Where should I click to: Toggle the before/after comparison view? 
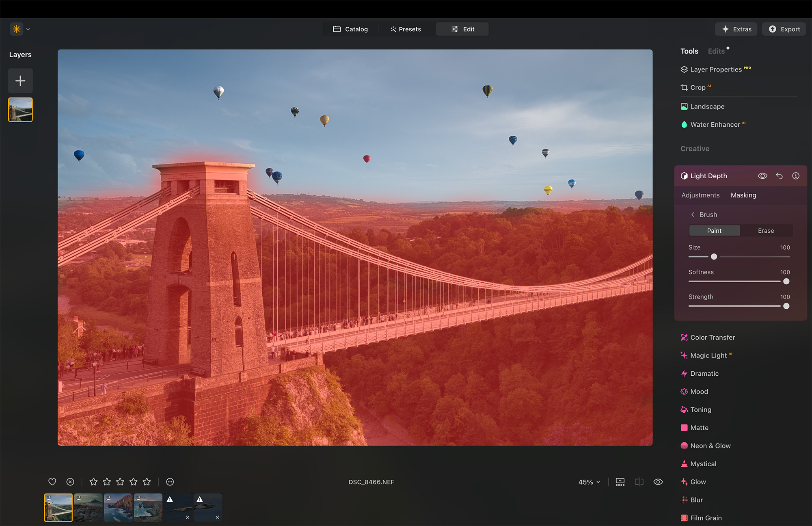pyautogui.click(x=639, y=482)
